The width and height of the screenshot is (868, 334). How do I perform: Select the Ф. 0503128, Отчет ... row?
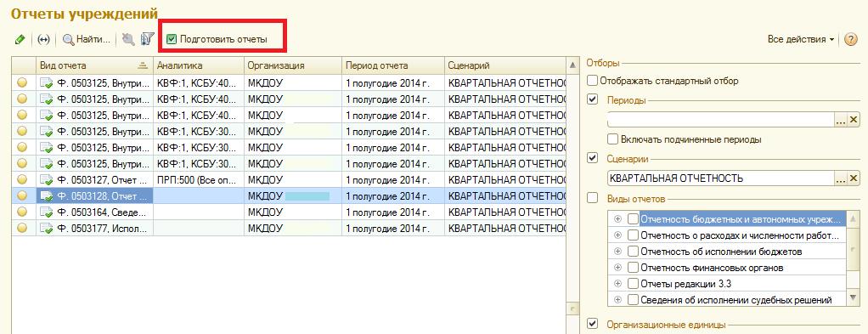[289, 195]
